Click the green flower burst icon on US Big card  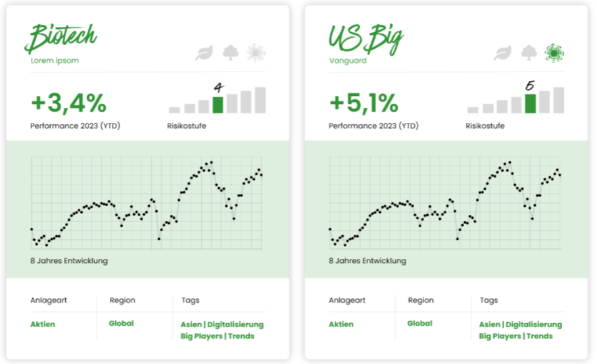(554, 53)
